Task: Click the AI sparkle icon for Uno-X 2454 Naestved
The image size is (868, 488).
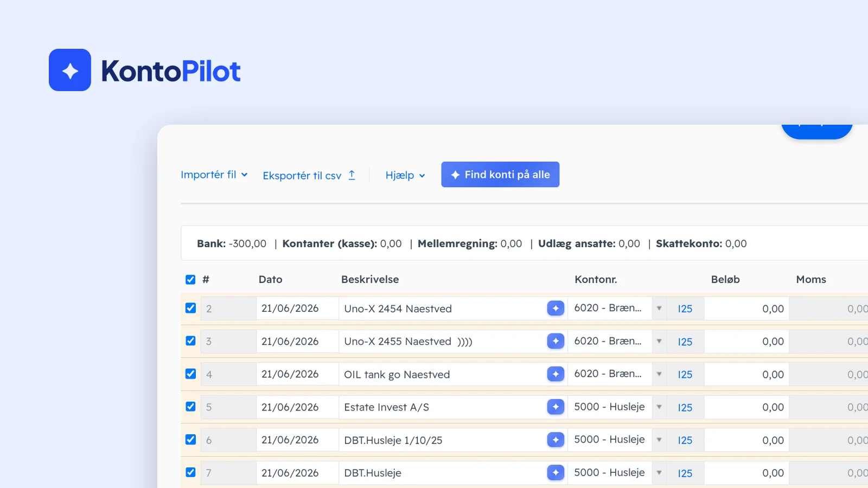Action: tap(556, 308)
